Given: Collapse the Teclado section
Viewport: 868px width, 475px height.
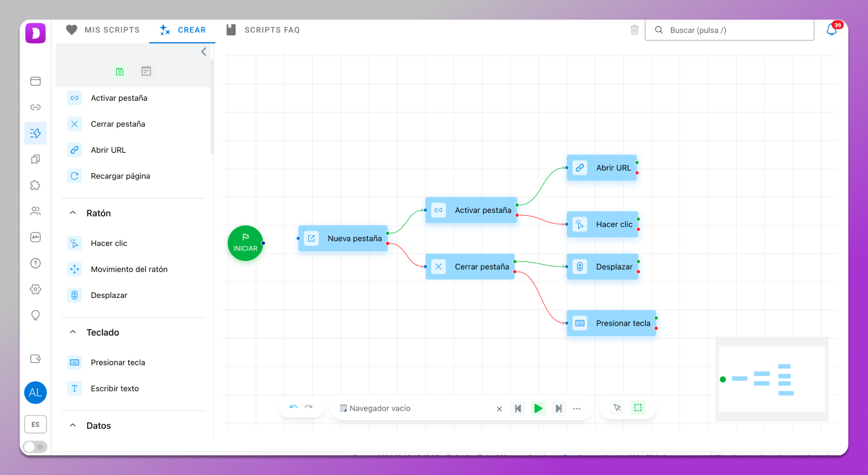Looking at the screenshot, I should pyautogui.click(x=73, y=332).
